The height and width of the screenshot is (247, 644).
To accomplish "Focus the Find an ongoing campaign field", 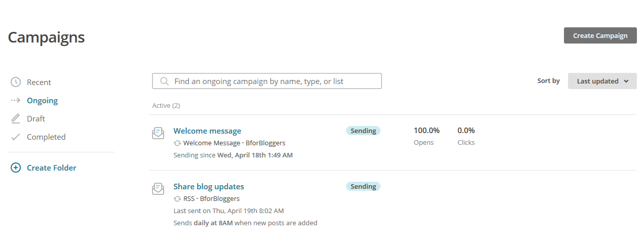I will point(267,81).
